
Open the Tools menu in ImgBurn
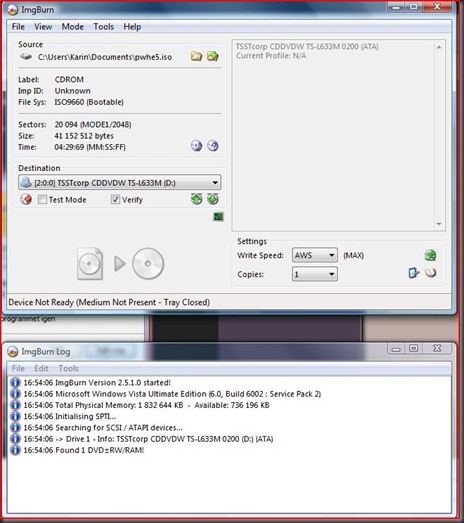pos(103,27)
